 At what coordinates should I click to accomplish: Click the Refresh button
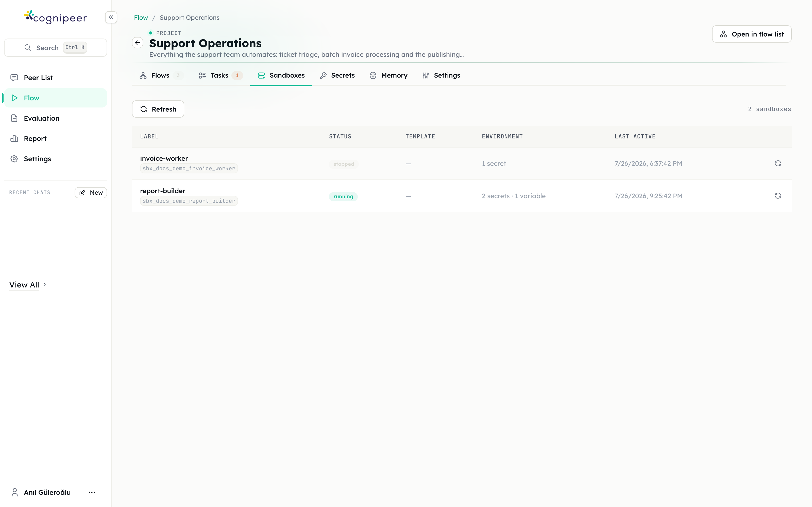click(158, 109)
